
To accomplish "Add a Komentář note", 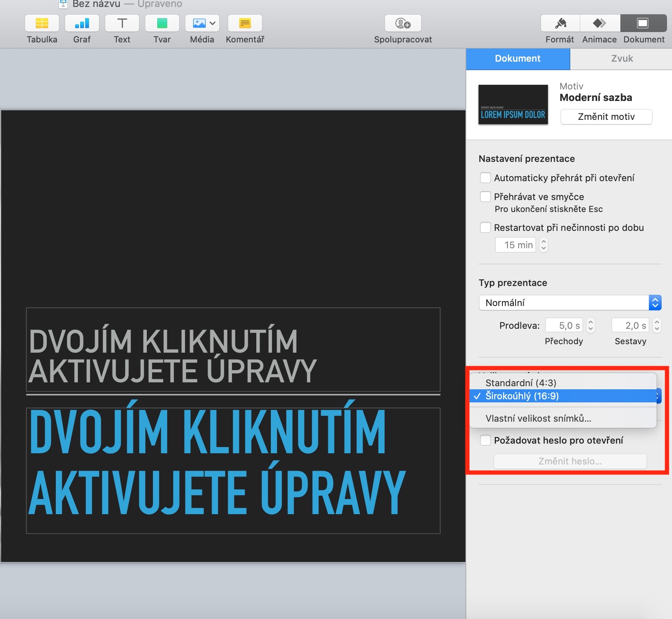I will [245, 24].
